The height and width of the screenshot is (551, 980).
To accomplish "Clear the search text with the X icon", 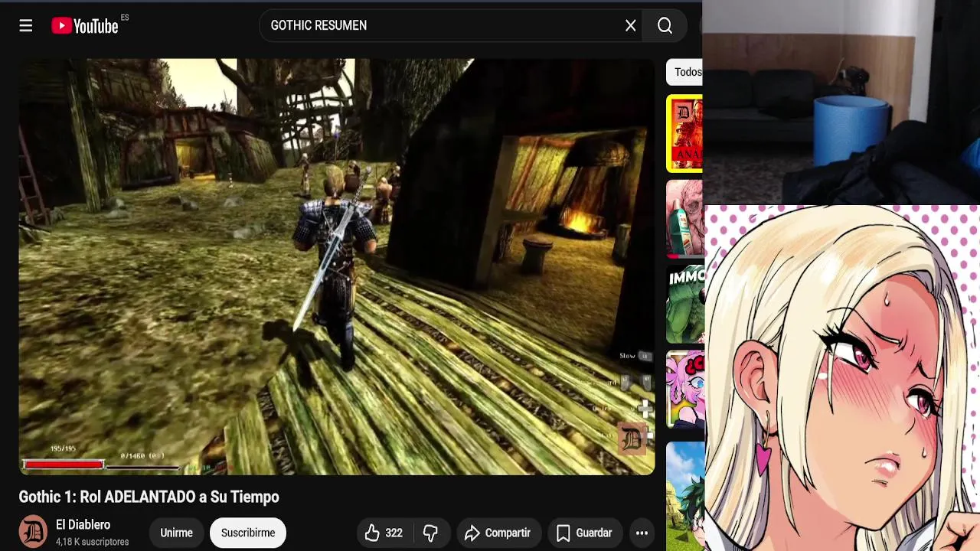I will [630, 26].
